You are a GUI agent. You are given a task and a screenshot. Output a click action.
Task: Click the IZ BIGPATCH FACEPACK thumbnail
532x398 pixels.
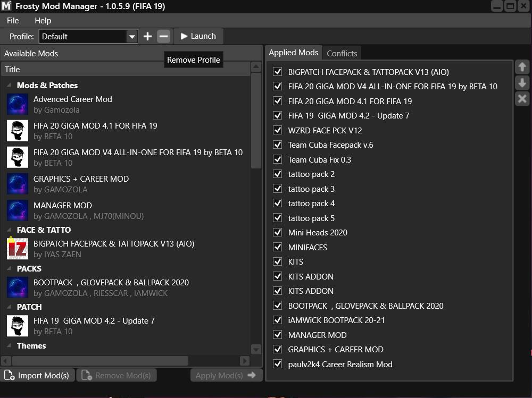click(18, 249)
